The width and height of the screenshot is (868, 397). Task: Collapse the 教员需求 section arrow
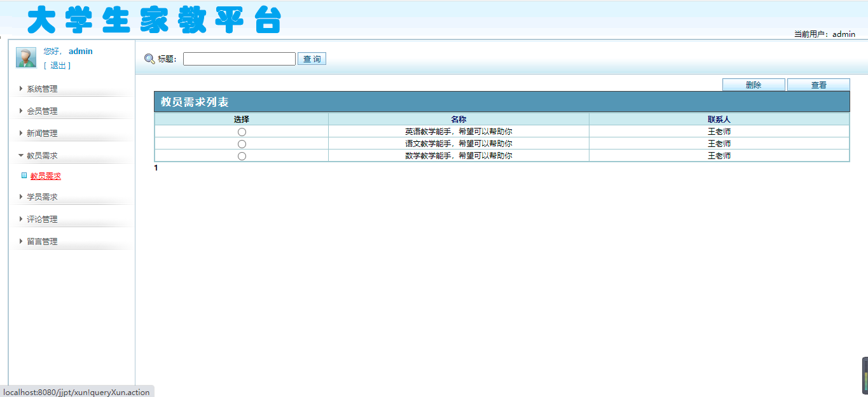click(x=21, y=155)
